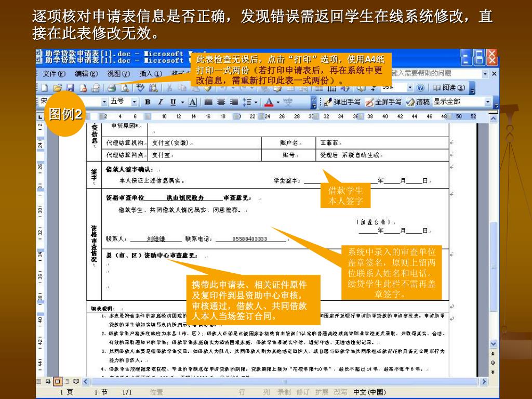The image size is (532, 399).
Task: Toggle Italic formatting
Action: (x=160, y=102)
